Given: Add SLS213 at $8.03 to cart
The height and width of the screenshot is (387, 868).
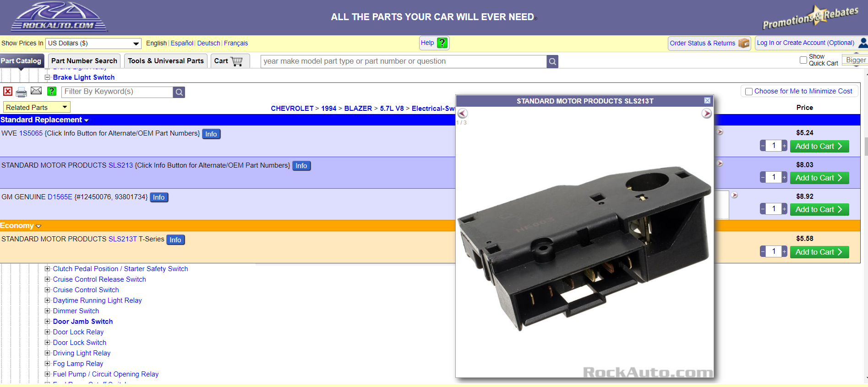Looking at the screenshot, I should coord(819,178).
